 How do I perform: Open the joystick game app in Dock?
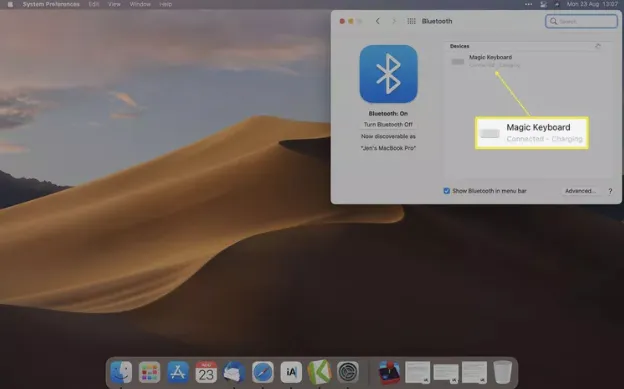(x=389, y=372)
